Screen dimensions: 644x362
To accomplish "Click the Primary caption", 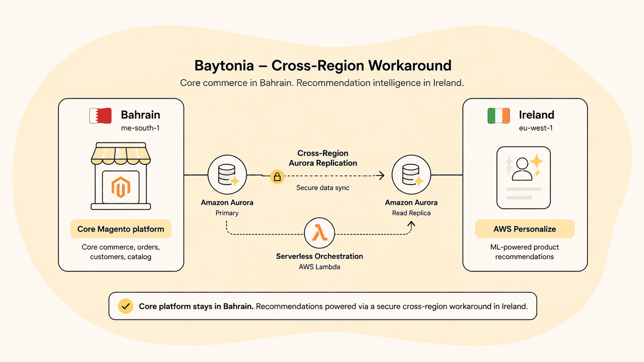I will tap(227, 213).
